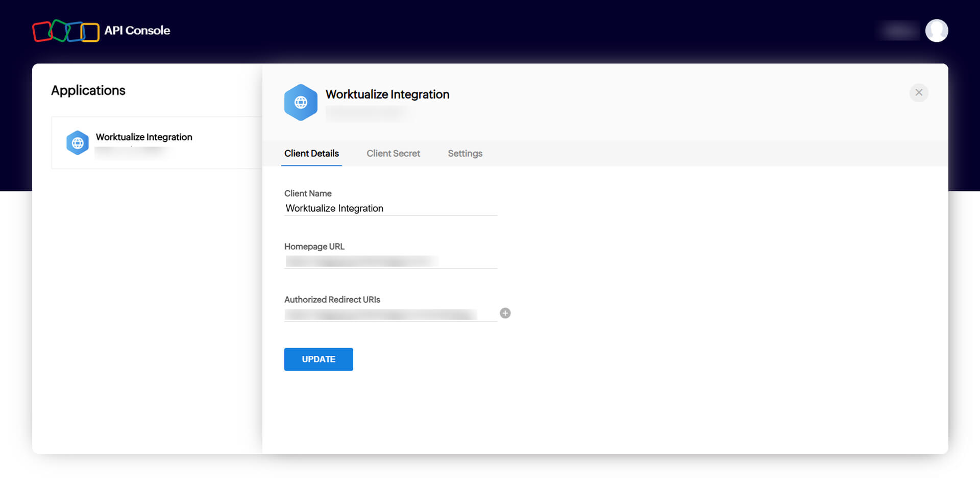The width and height of the screenshot is (980, 486).
Task: Open the Settings tab
Action: click(x=464, y=153)
